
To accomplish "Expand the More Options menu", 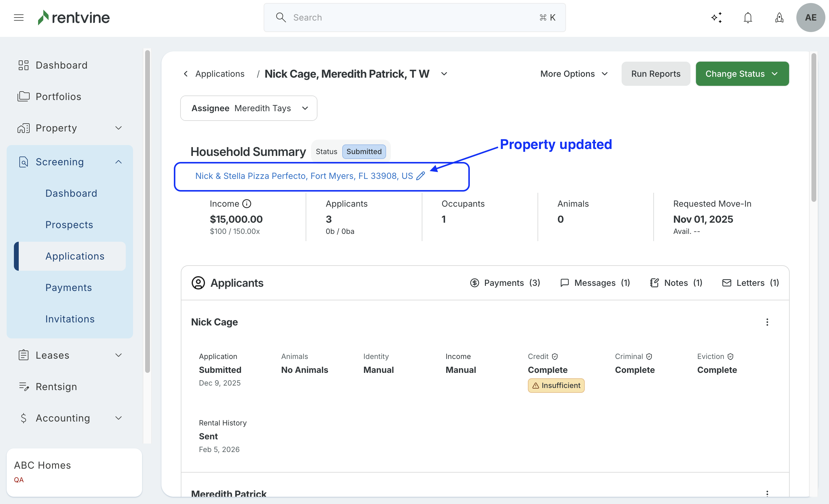I will click(x=574, y=74).
